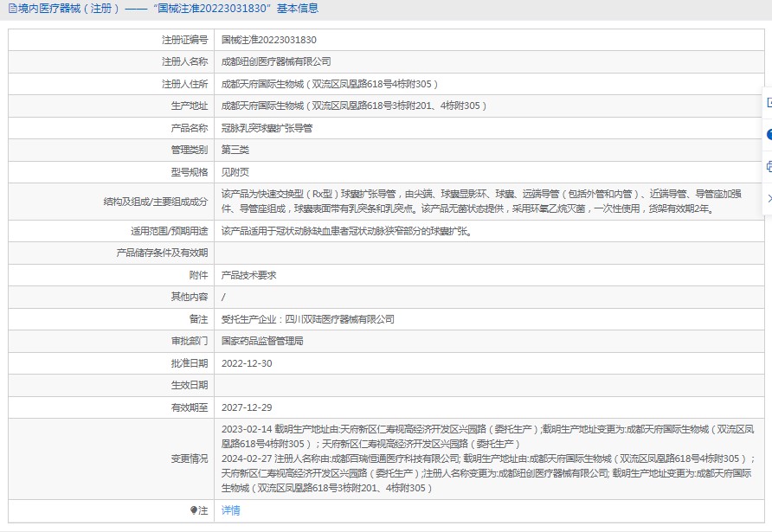
Task: Select remark 委托生产企业：四川双陆医疗器械有限公司
Action: tap(308, 319)
